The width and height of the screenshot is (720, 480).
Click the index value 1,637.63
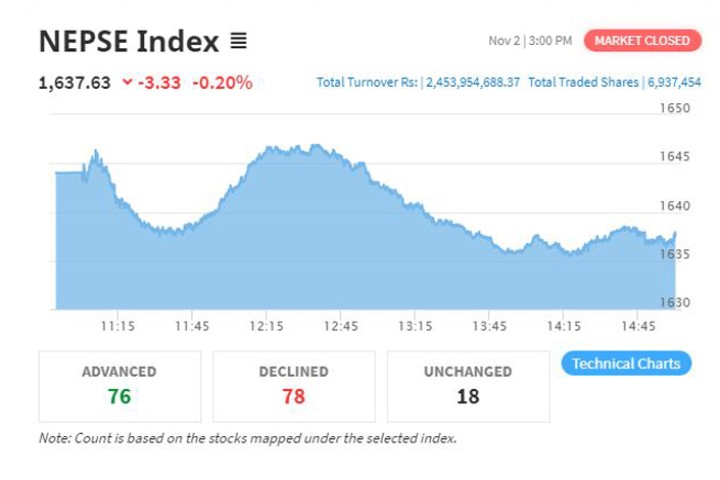(x=74, y=83)
